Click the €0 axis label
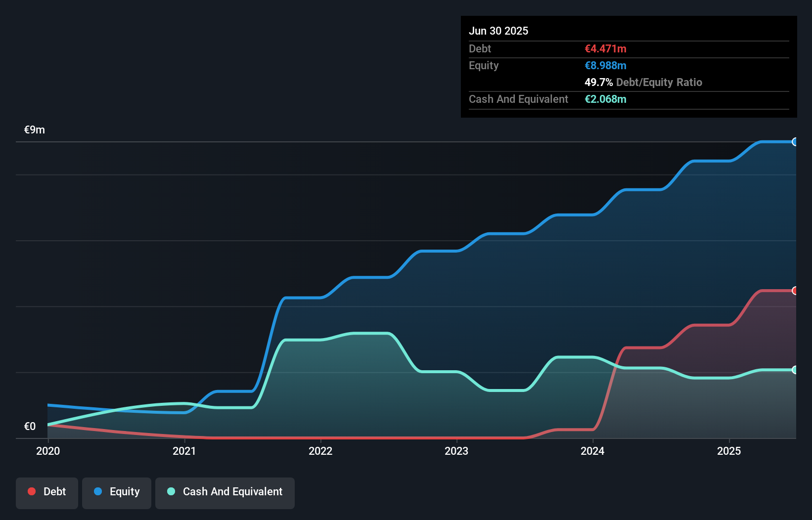This screenshot has width=812, height=520. coord(30,426)
